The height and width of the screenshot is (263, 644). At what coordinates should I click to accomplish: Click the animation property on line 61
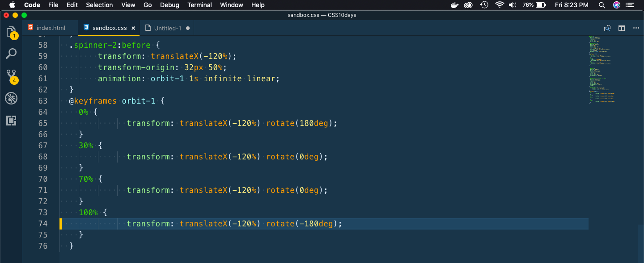click(119, 79)
